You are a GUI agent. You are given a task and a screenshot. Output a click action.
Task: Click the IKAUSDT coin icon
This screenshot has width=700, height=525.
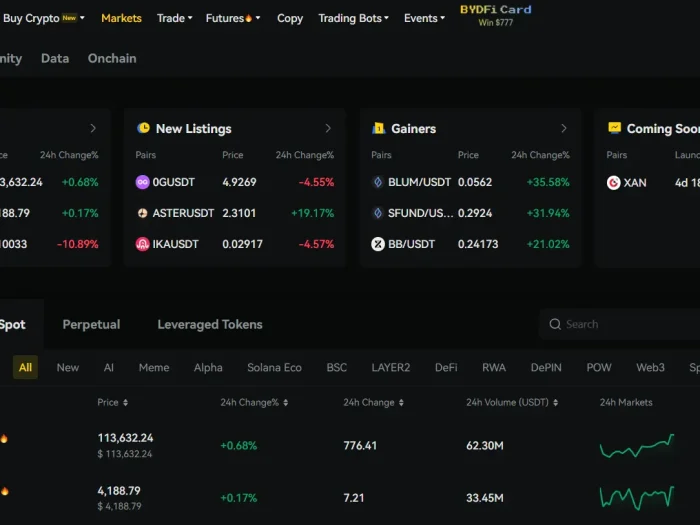click(x=143, y=244)
